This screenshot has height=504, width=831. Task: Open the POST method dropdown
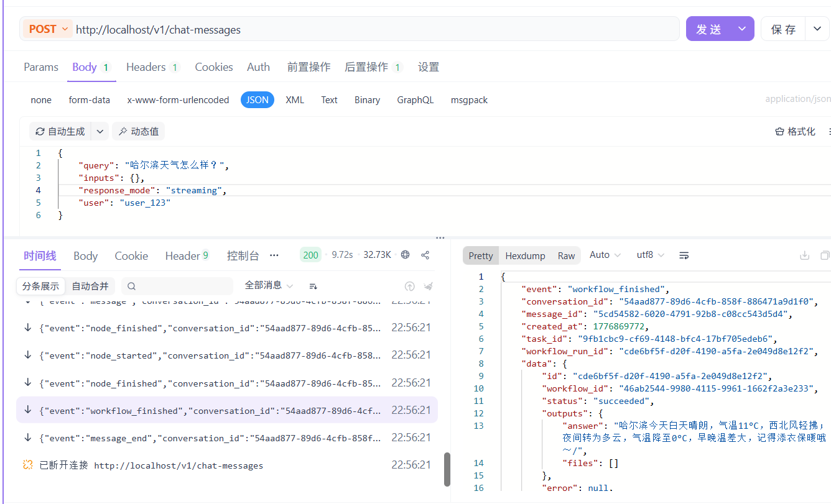[x=48, y=29]
